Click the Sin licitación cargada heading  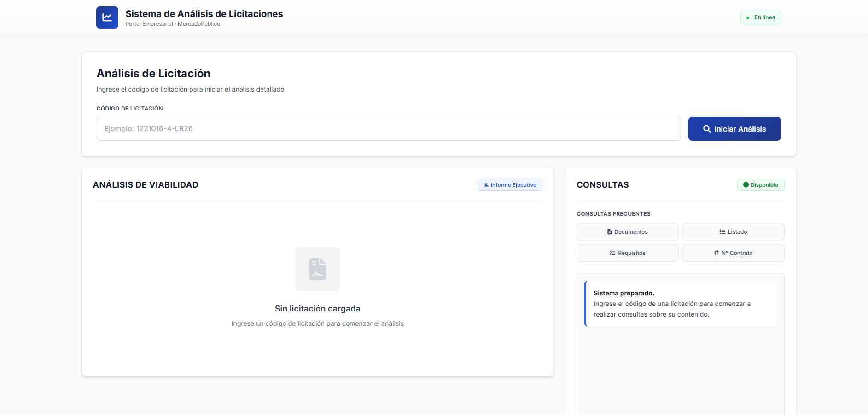(317, 309)
